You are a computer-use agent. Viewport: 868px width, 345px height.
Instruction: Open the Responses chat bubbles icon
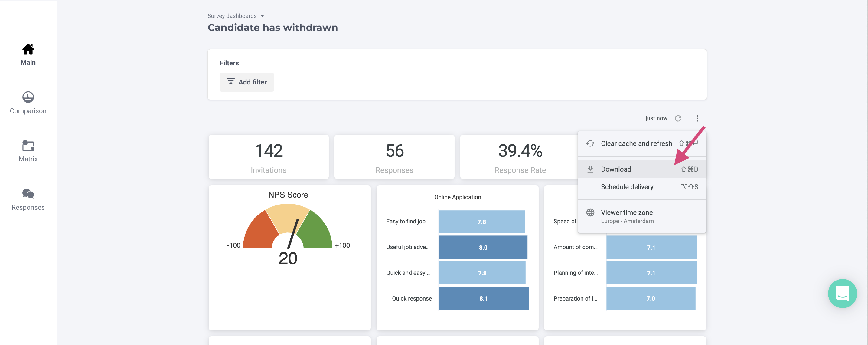point(28,194)
